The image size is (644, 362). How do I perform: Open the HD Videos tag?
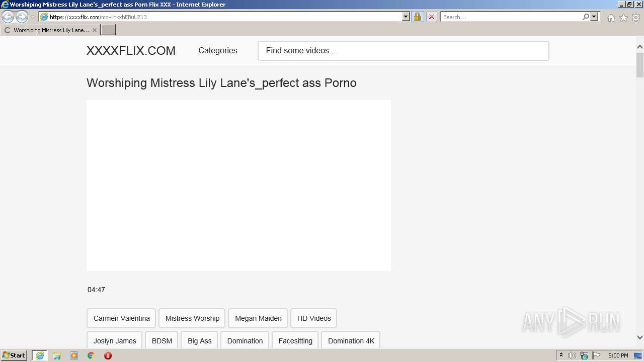(314, 318)
